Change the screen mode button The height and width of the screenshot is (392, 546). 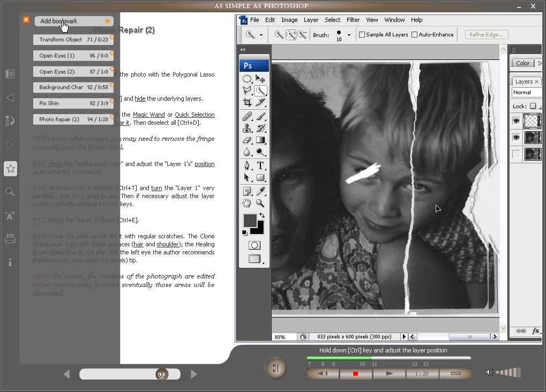click(x=255, y=259)
